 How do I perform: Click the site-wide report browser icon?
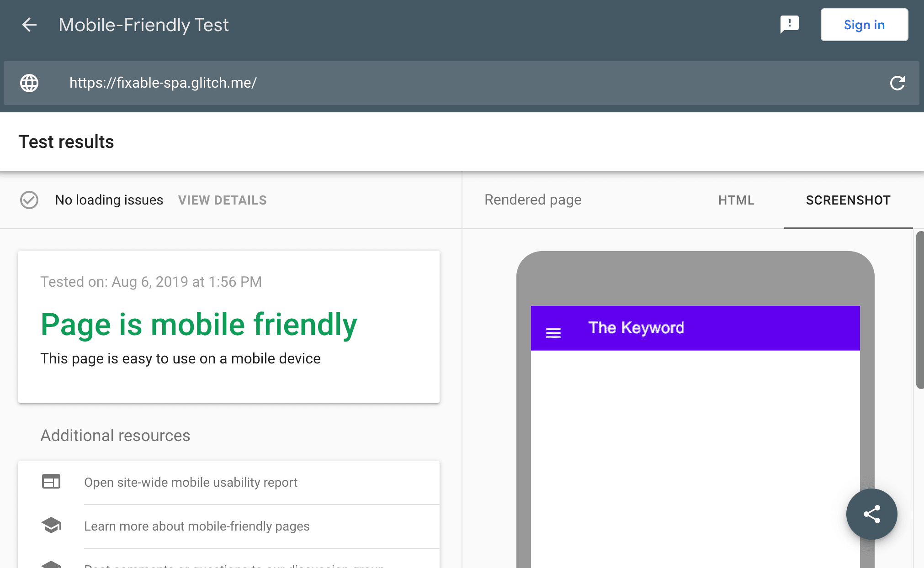click(51, 482)
